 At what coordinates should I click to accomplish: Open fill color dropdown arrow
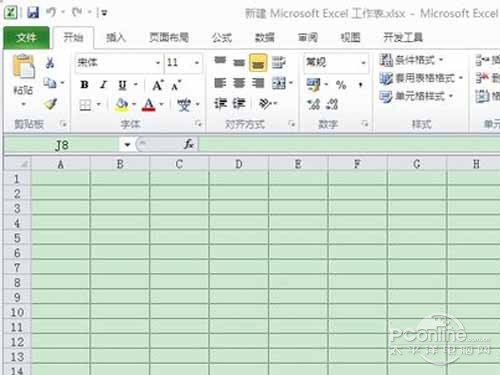coord(134,104)
